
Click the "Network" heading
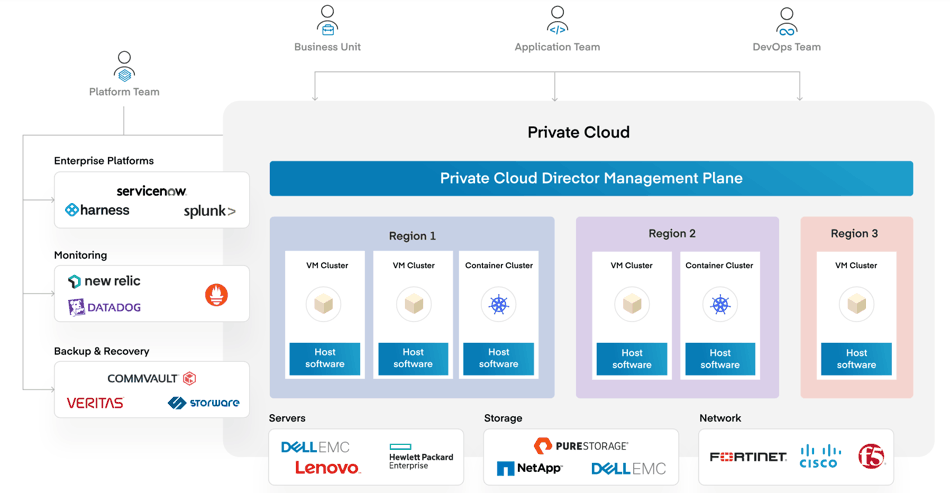pyautogui.click(x=720, y=418)
